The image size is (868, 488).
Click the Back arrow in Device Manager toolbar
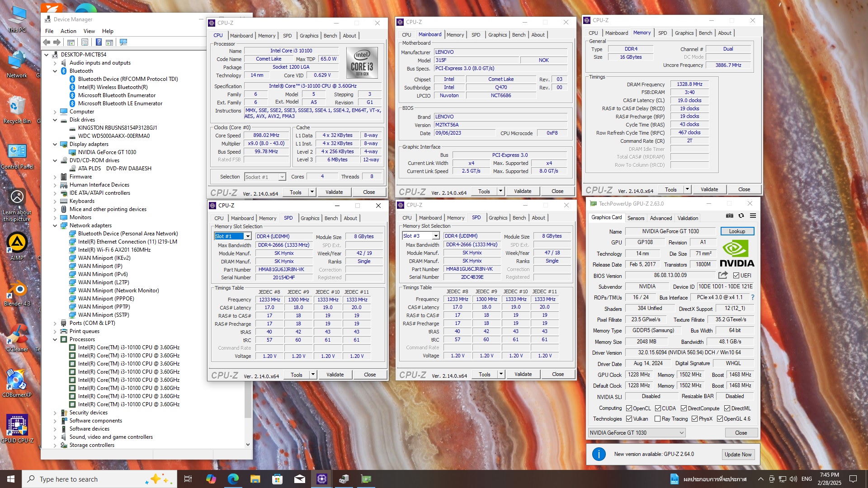coord(47,42)
